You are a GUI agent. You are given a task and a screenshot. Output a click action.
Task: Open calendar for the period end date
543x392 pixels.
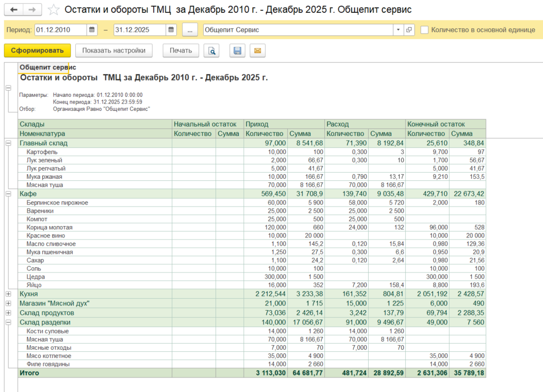171,30
